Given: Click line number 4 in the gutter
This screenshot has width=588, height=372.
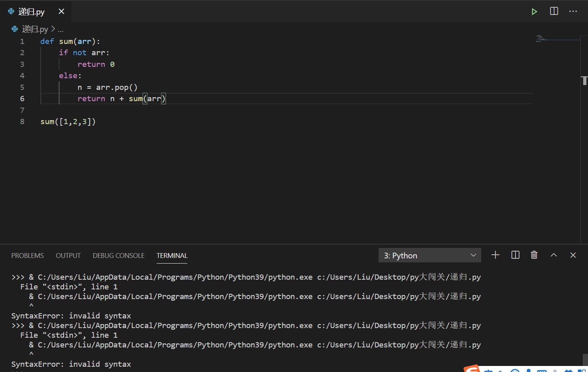Looking at the screenshot, I should tap(22, 76).
